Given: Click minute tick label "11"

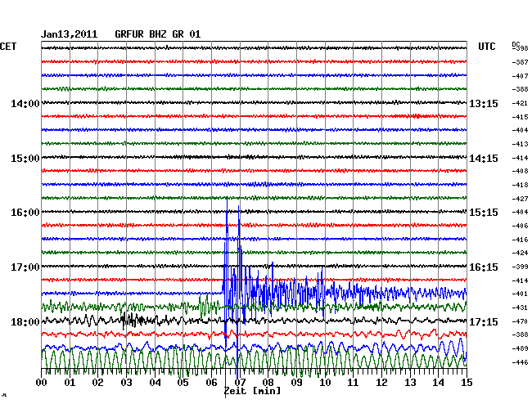Looking at the screenshot, I should click(x=354, y=383).
